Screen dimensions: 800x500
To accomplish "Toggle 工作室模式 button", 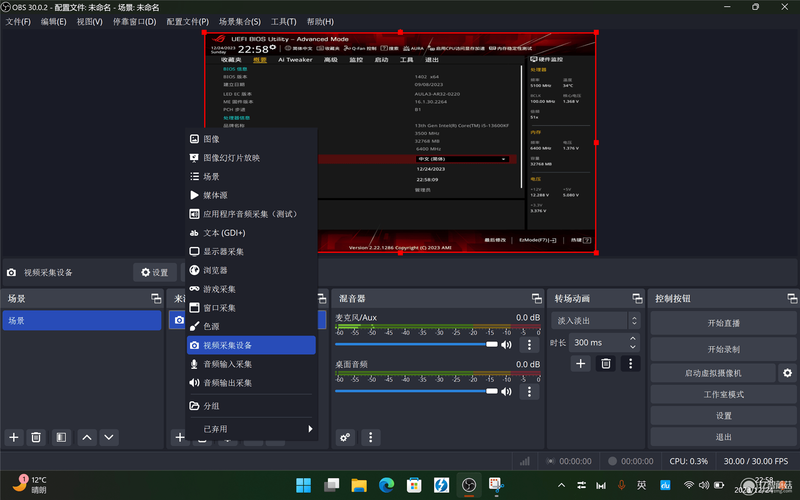I will click(x=723, y=394).
